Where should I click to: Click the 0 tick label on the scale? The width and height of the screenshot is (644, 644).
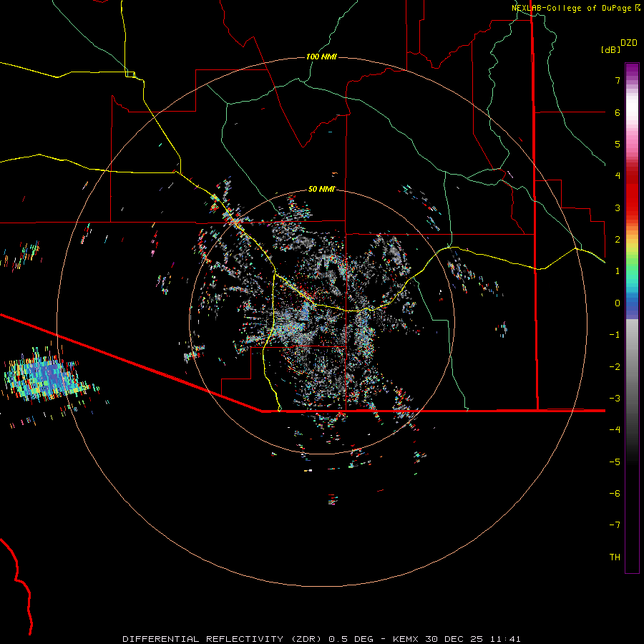point(618,303)
